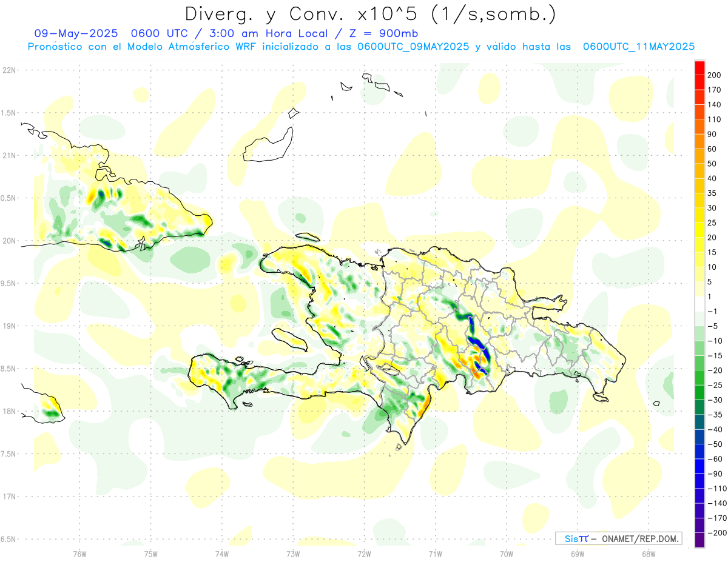Image resolution: width=728 pixels, height=562 pixels.
Task: Click the '0600UTC_11MAY2025' valid-until time
Action: [639, 47]
